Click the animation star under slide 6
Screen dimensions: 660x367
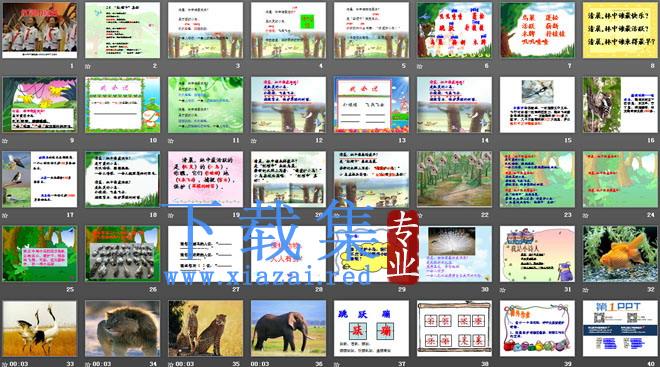pyautogui.click(x=420, y=66)
